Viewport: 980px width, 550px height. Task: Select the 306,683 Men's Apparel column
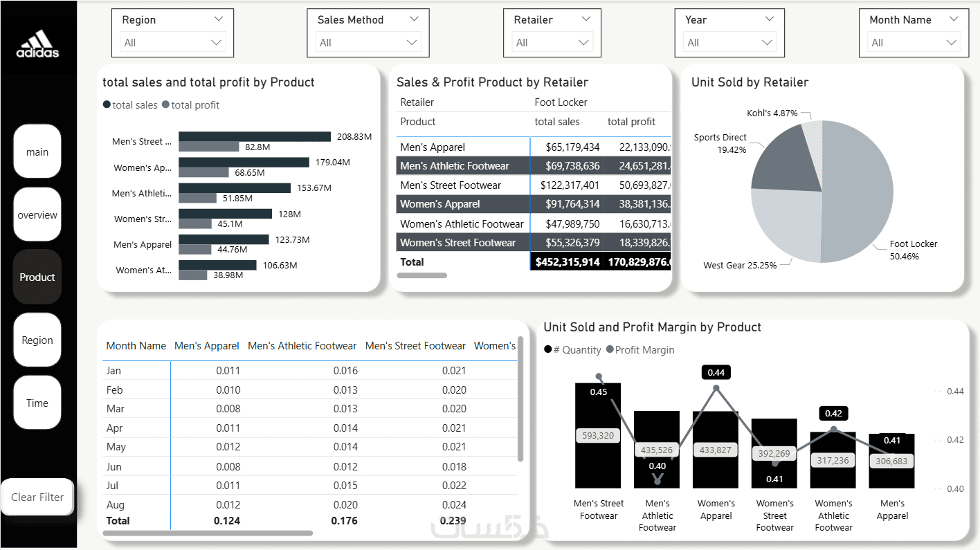pos(891,461)
